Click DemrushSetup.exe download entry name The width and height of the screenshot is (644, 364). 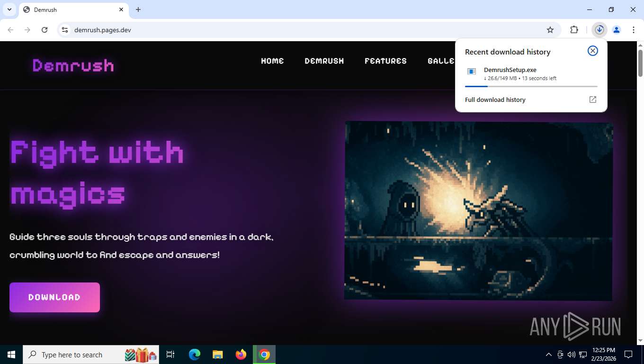click(x=510, y=70)
